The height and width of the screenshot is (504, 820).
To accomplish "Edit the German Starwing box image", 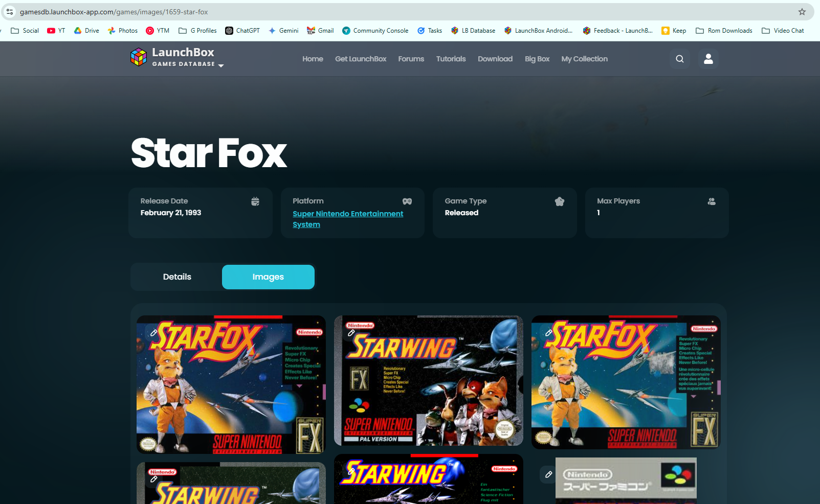I will (x=351, y=471).
